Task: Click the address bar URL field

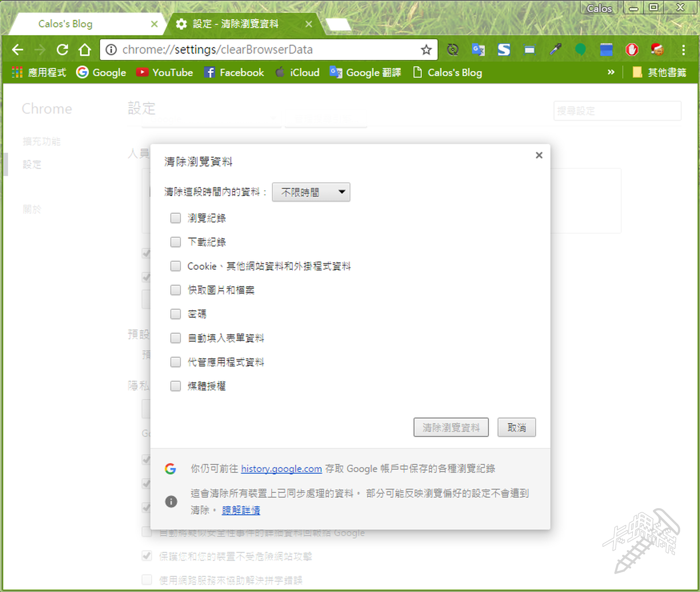Action: (255, 50)
